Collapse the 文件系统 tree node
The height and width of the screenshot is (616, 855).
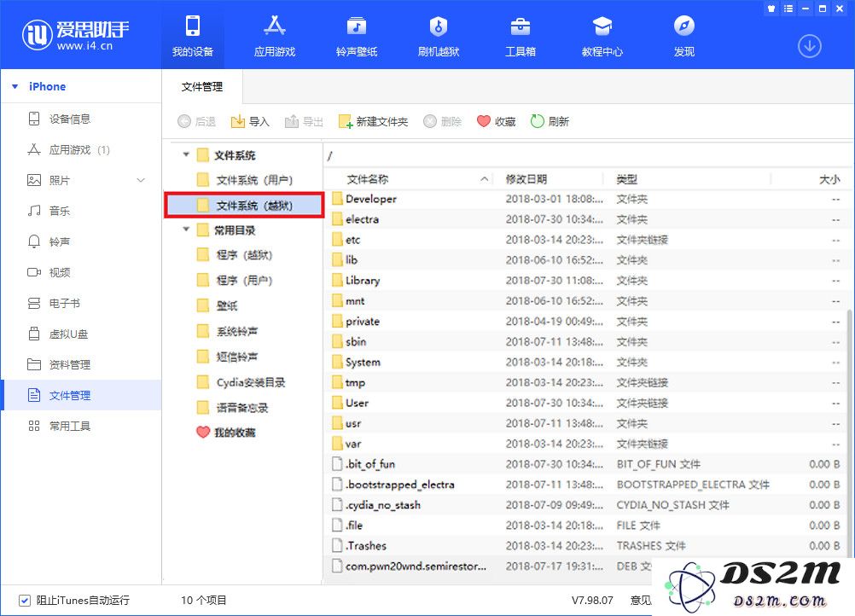tap(186, 154)
